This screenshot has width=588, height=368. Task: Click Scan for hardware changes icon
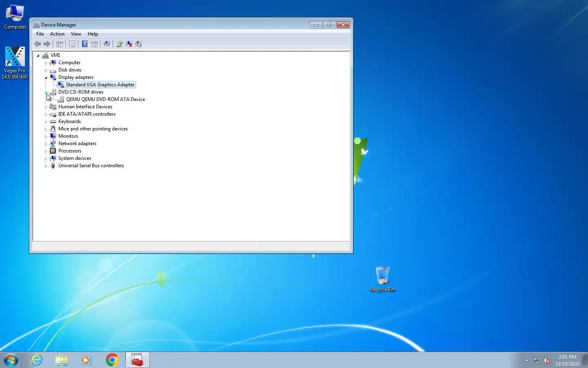tap(107, 44)
